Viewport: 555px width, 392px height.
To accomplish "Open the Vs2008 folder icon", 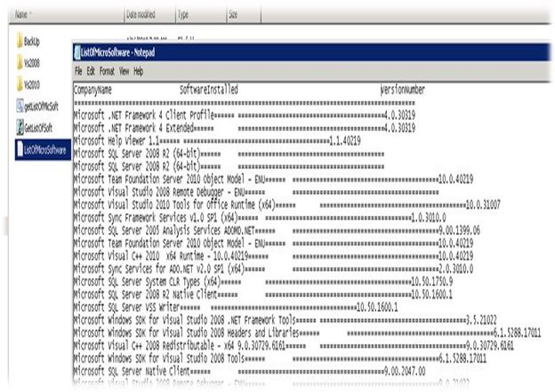I will [x=20, y=62].
